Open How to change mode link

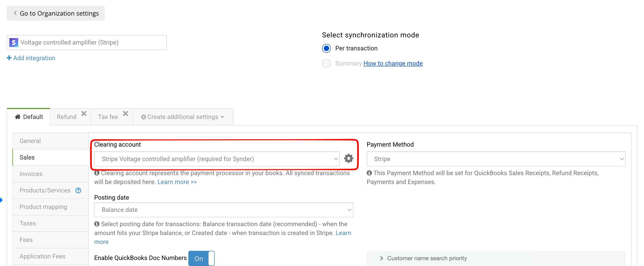tap(393, 63)
